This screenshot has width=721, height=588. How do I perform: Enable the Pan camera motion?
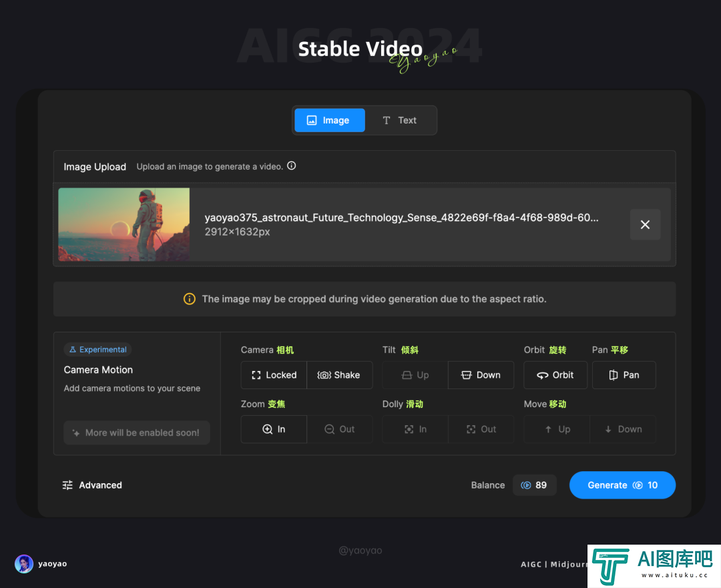coord(624,375)
